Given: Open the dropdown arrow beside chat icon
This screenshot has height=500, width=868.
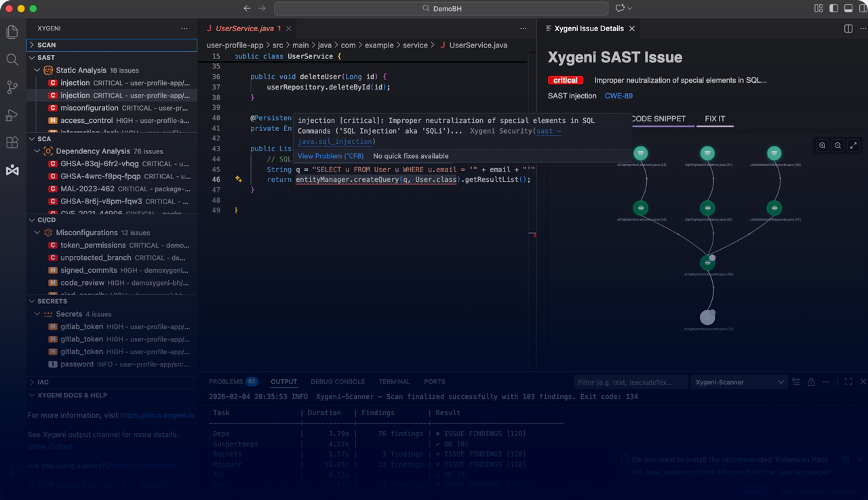Looking at the screenshot, I should [x=630, y=8].
